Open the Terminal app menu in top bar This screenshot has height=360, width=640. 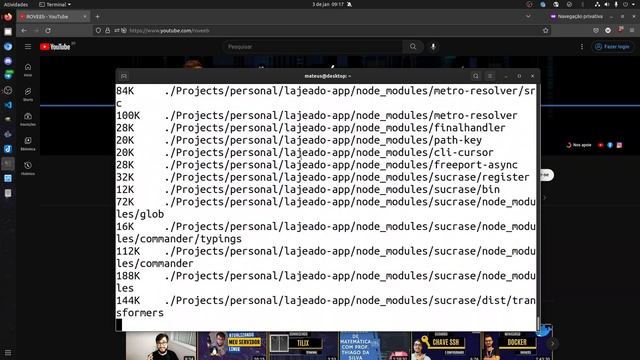pyautogui.click(x=55, y=4)
